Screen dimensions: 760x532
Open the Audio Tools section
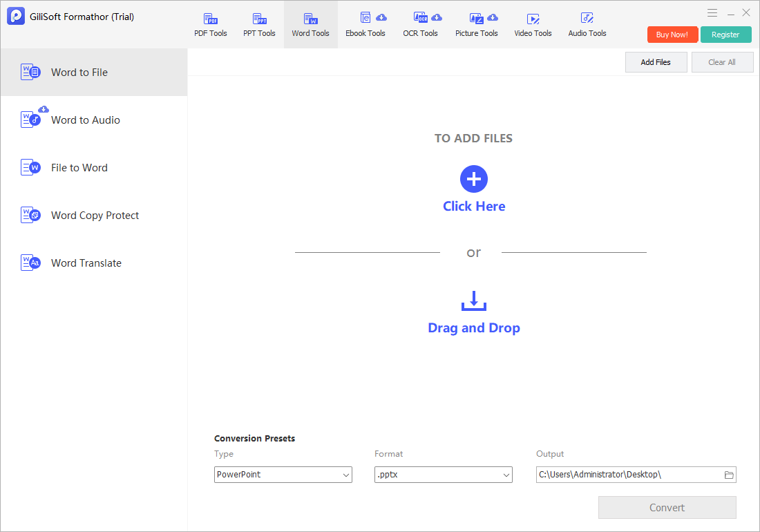[587, 25]
